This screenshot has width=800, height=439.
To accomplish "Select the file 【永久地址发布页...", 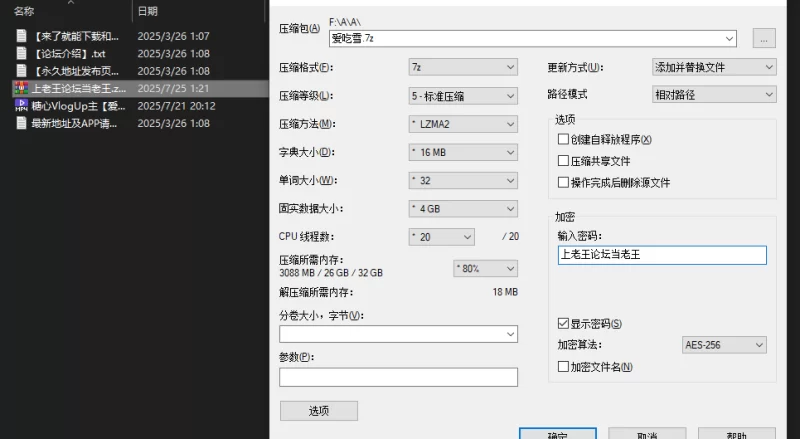I will [75, 70].
